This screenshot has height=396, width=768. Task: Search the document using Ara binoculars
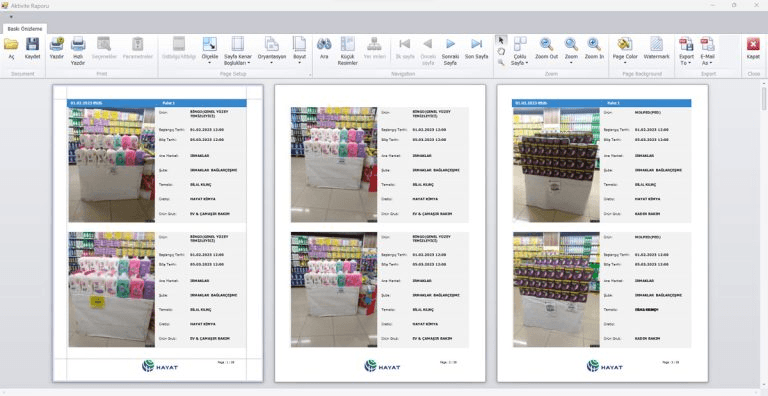(x=324, y=49)
